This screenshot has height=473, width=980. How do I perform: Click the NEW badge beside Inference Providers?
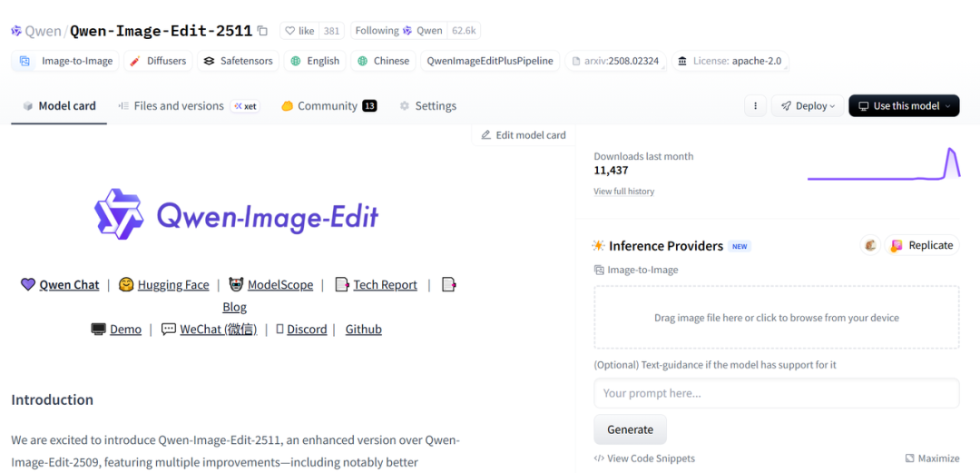740,247
